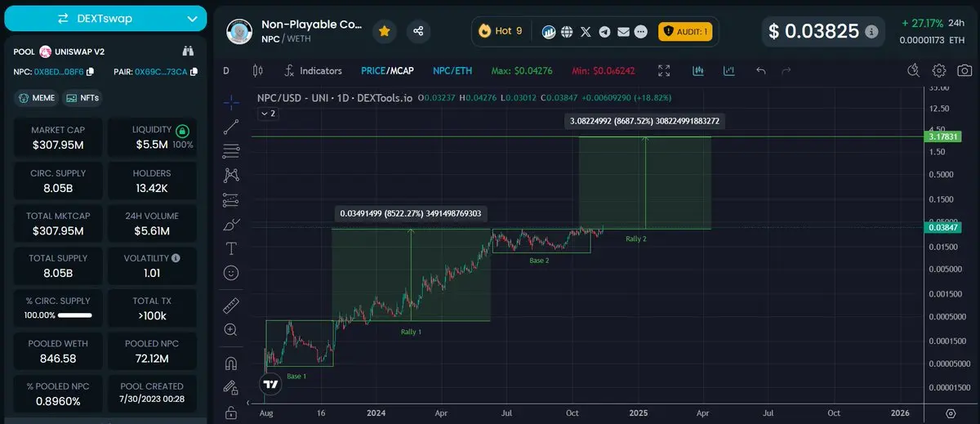The image size is (980, 424).
Task: Open PAIR address 0X69C...73CA link
Action: tap(161, 72)
